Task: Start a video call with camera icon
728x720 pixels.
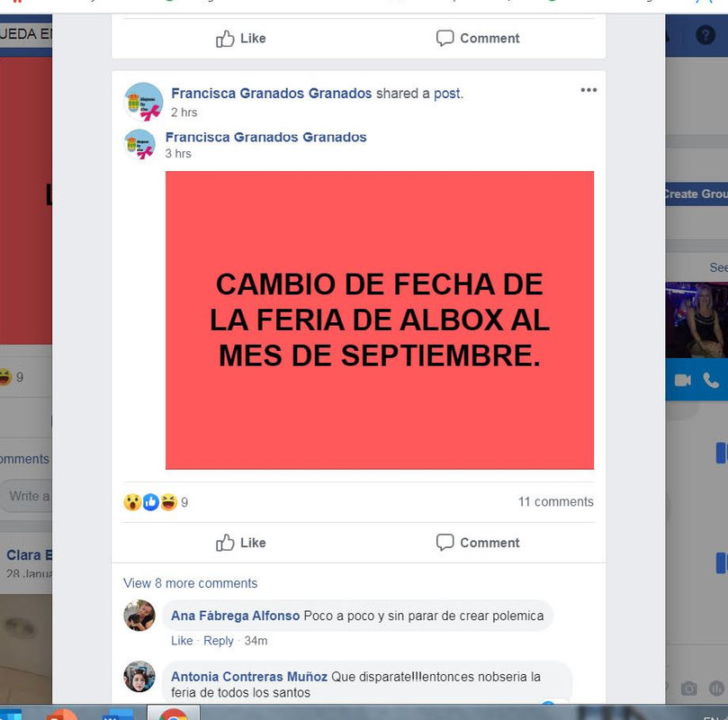Action: pos(682,380)
